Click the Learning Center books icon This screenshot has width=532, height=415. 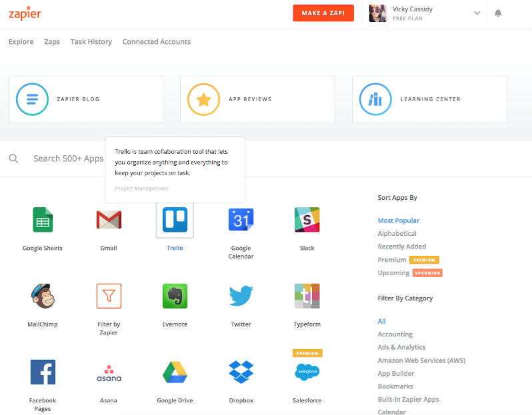click(375, 99)
